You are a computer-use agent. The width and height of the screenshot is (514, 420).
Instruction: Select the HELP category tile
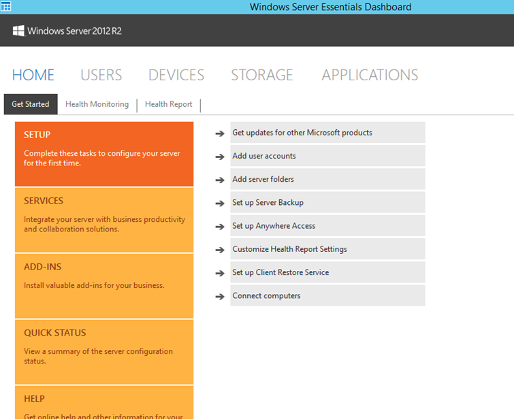104,402
